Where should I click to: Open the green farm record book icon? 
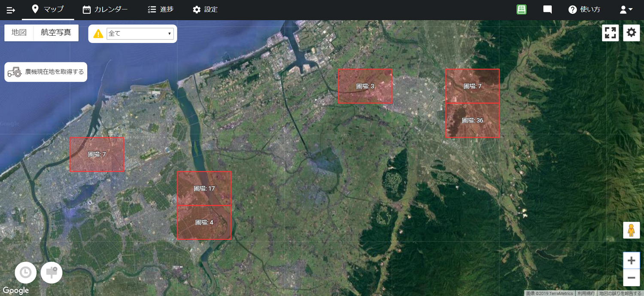522,9
